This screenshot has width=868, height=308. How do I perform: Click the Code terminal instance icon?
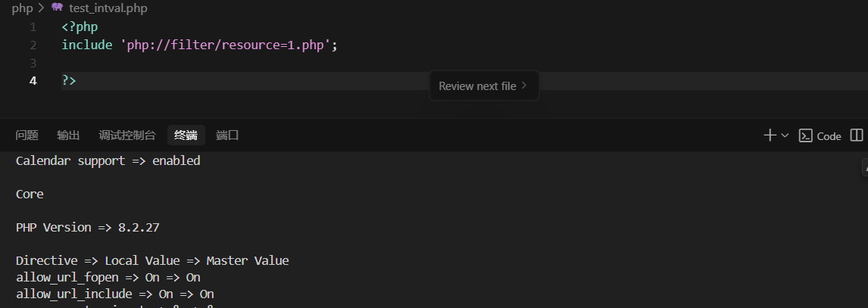[807, 136]
